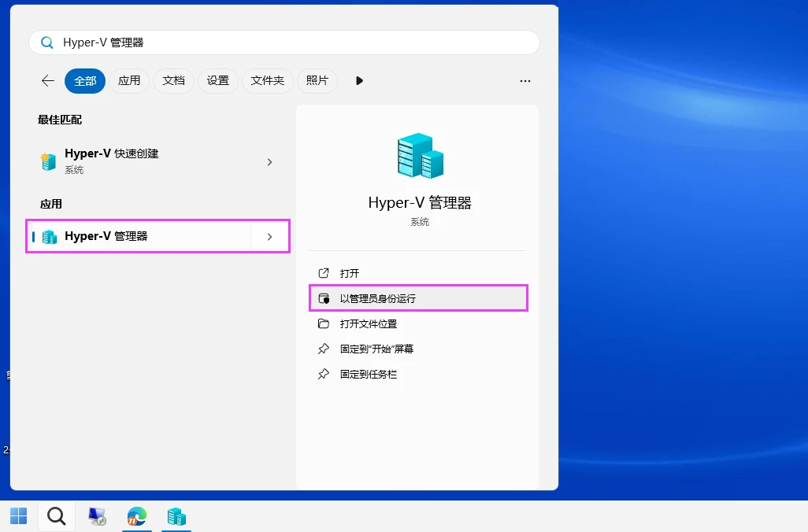Show more filters with the play arrow
Screen dimensions: 808x532
(x=359, y=81)
